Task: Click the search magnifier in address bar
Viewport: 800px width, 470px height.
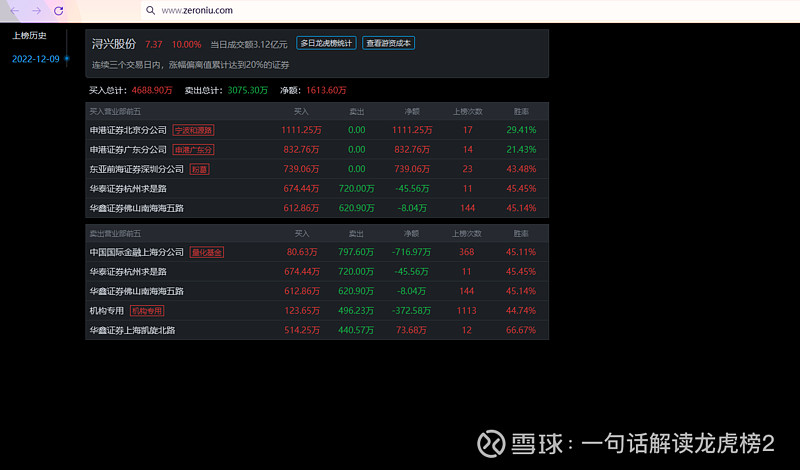Action: click(150, 10)
